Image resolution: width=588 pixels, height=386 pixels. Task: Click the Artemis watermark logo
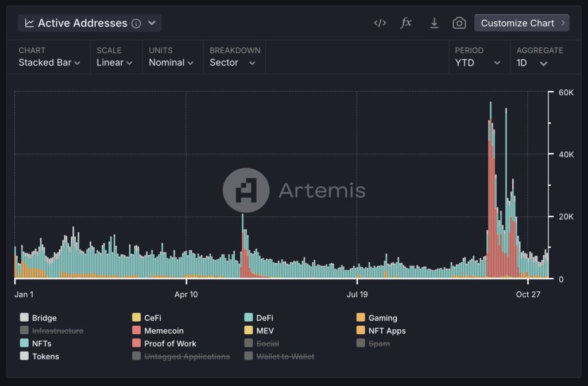[246, 190]
